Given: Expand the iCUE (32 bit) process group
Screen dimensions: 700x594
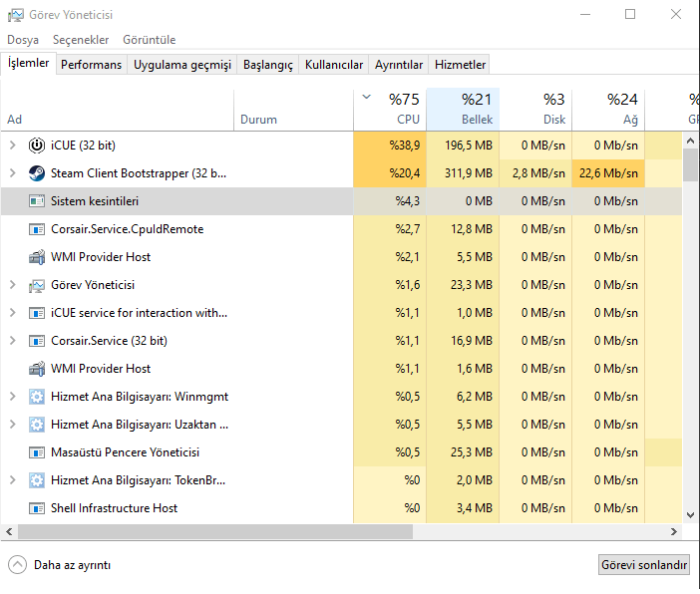Looking at the screenshot, I should [12, 146].
